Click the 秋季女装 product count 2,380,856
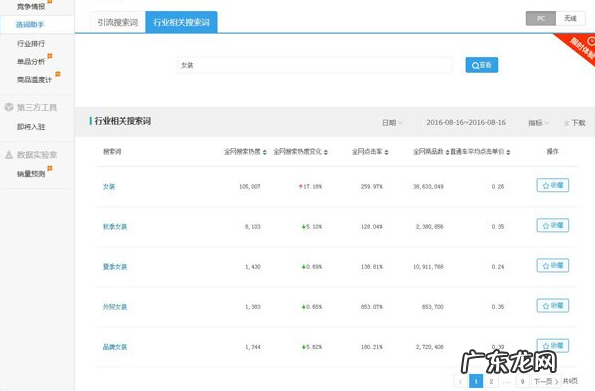Image resolution: width=595 pixels, height=391 pixels. [430, 227]
